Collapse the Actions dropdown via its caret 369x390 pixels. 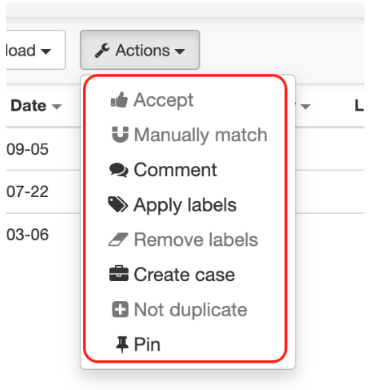pyautogui.click(x=180, y=52)
